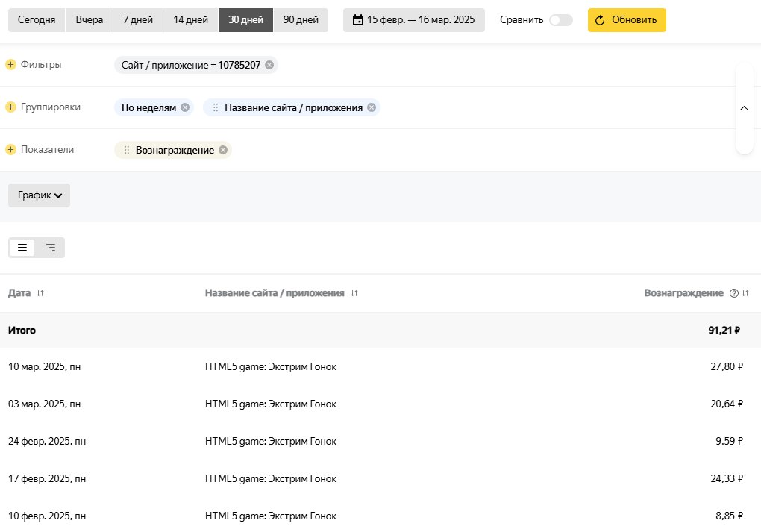Remove the По неделям grouping chip
The width and height of the screenshot is (761, 532).
point(185,107)
